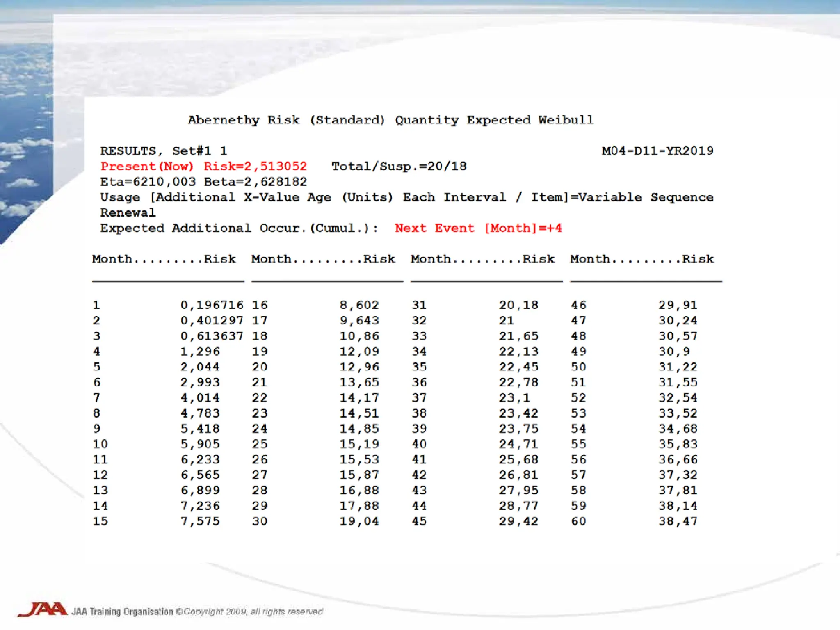Click the word Renewal
Screen dimensions: 840x630
coord(128,212)
